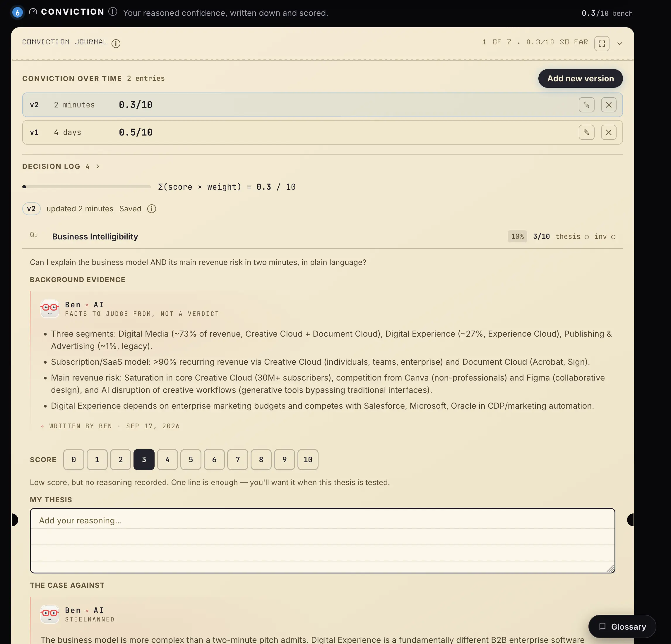Click the thesis text area resize handle
Screen dimensions: 671x644
click(610, 568)
